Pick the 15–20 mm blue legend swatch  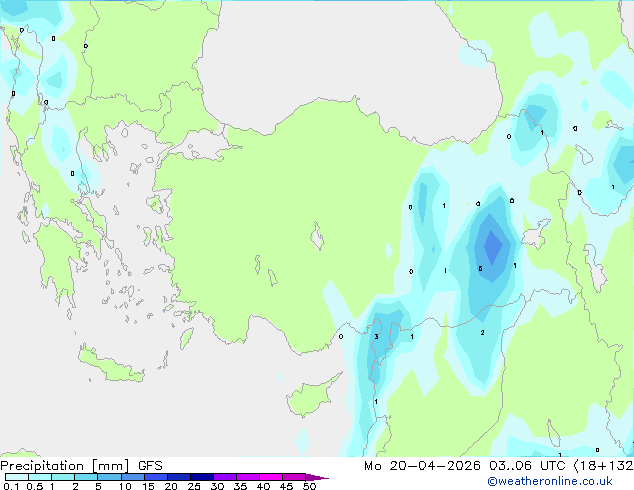156,477
